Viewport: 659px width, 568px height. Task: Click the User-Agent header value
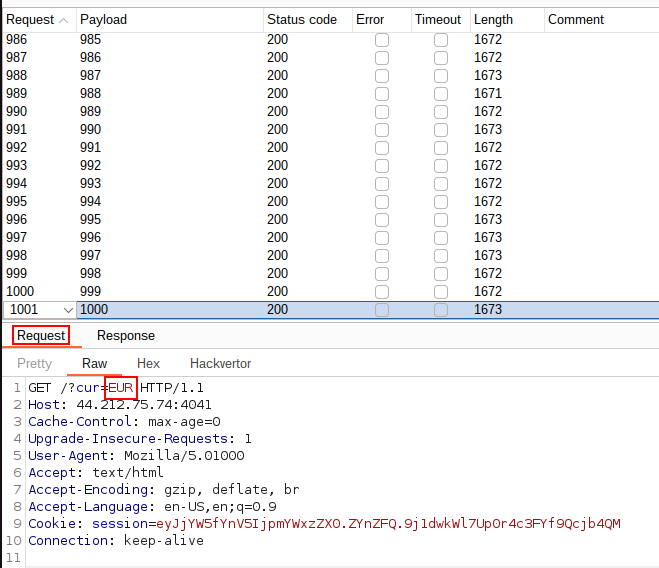[184, 455]
